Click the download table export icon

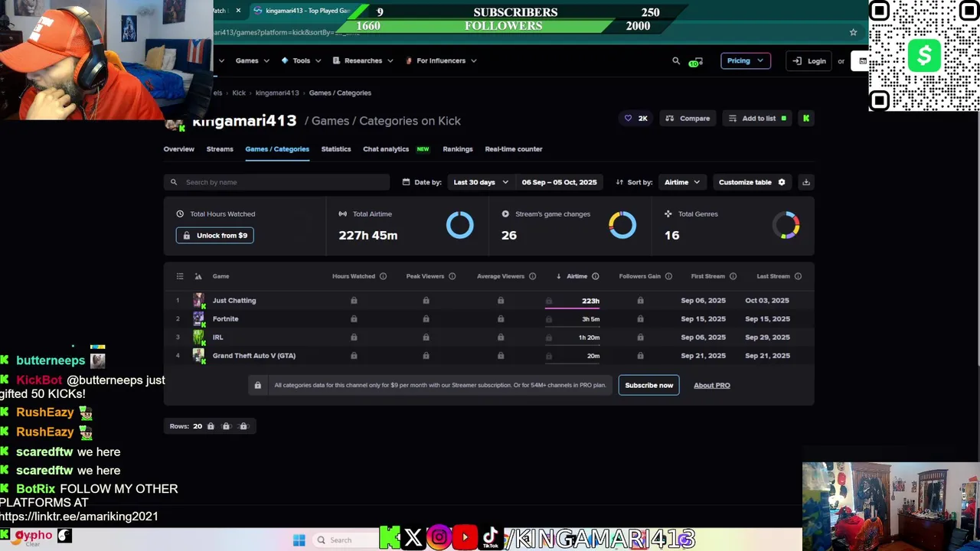pos(805,182)
